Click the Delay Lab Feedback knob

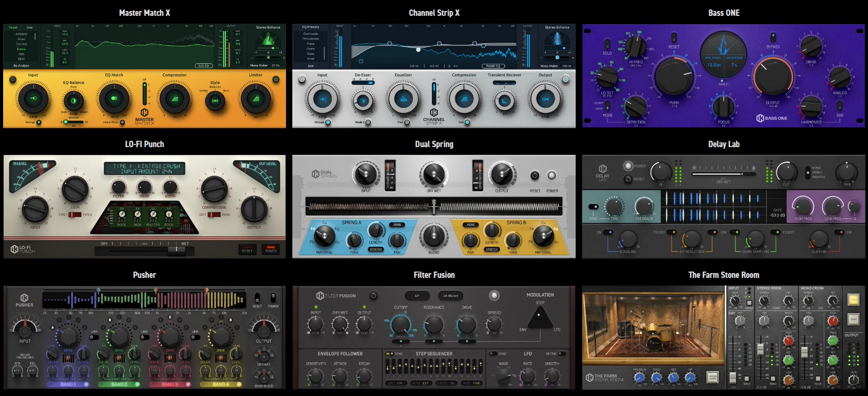point(644,207)
